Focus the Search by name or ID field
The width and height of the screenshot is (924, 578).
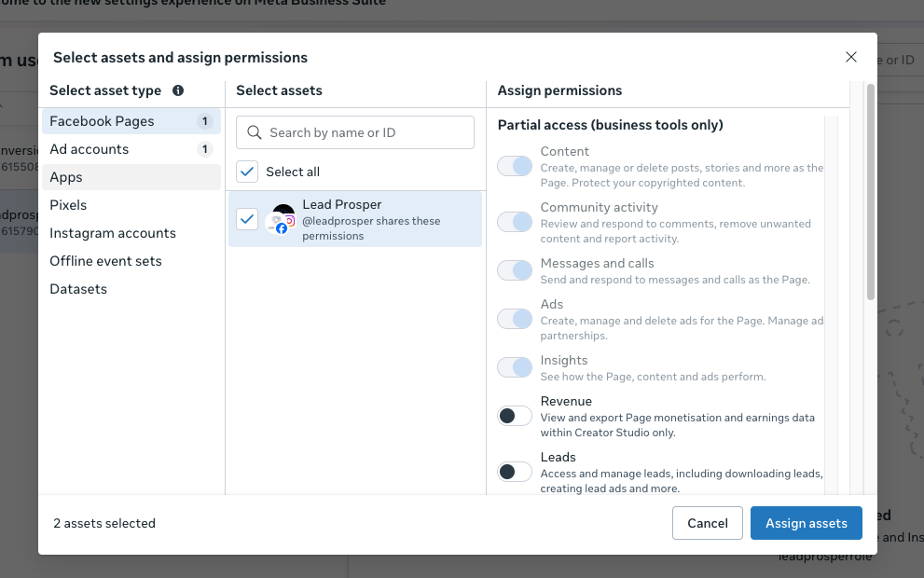coord(354,132)
